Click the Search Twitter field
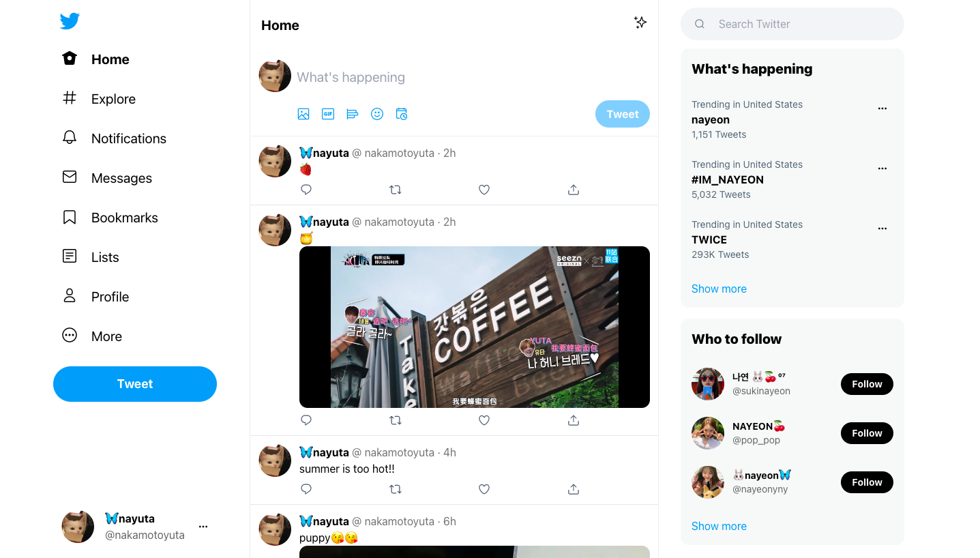This screenshot has height=558, width=980. point(792,24)
